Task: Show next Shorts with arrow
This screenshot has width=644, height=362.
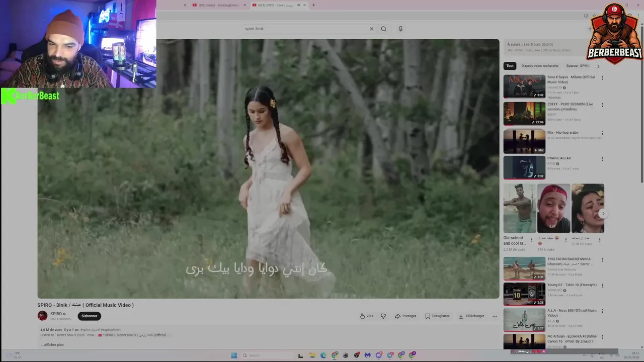Action: pos(603,214)
